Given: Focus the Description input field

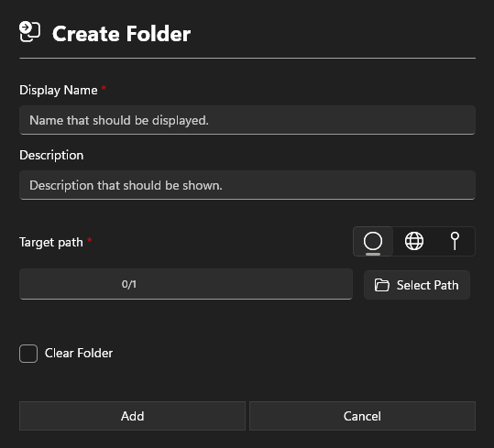Looking at the screenshot, I should (247, 185).
